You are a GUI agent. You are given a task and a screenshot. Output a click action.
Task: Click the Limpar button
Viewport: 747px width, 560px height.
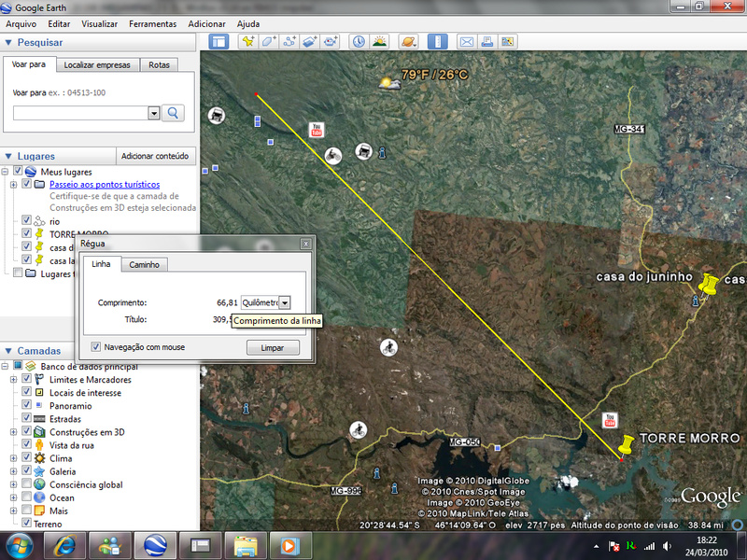[x=273, y=347]
